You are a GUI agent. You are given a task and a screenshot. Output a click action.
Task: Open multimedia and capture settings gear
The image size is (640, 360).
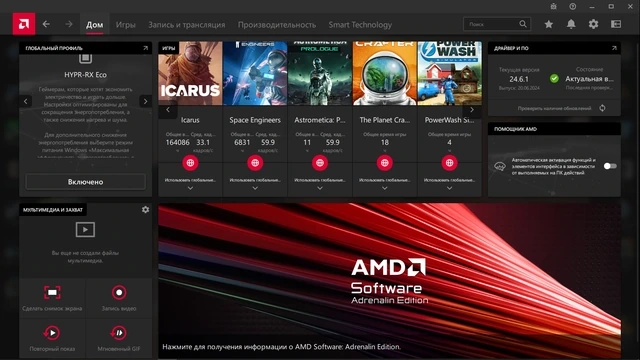[x=145, y=209]
